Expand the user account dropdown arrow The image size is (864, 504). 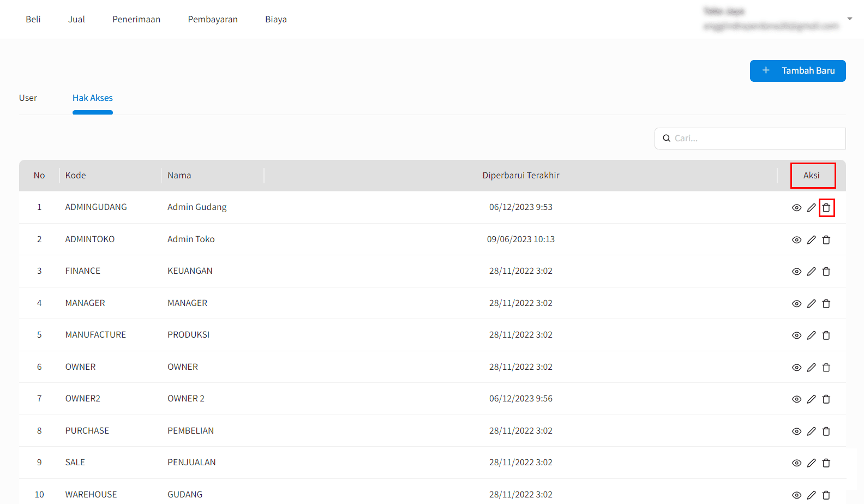[849, 19]
